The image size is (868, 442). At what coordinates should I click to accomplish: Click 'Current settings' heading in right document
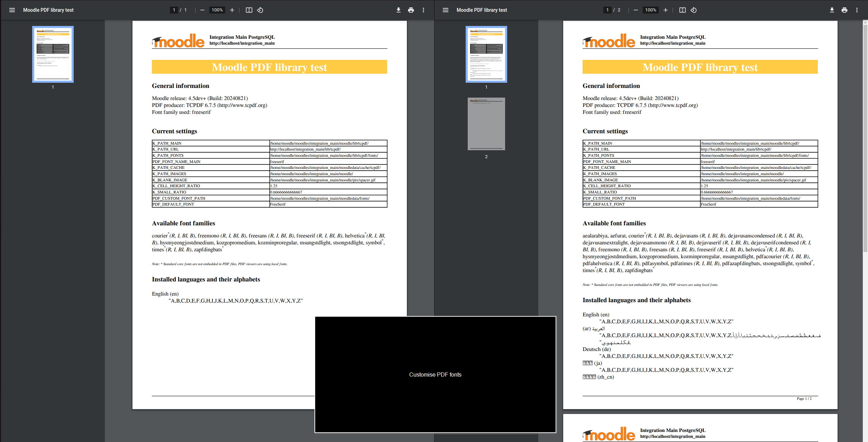(605, 131)
